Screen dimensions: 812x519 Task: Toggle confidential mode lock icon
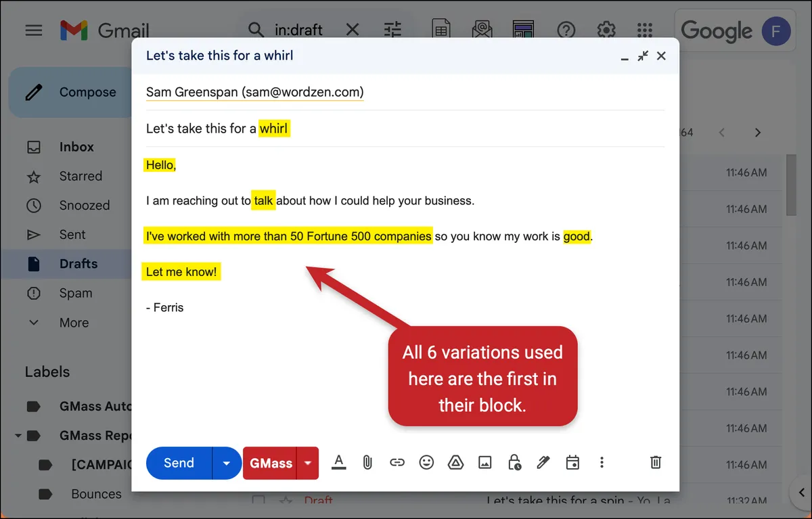tap(514, 463)
